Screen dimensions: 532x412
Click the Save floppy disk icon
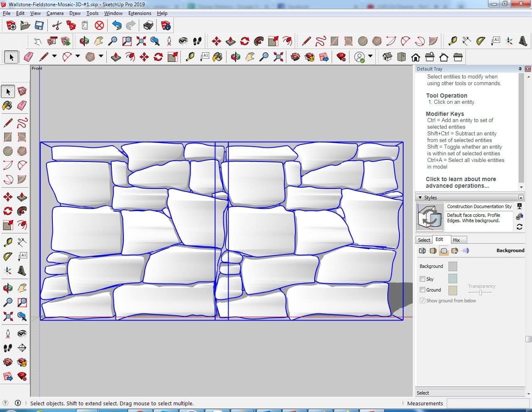39,26
